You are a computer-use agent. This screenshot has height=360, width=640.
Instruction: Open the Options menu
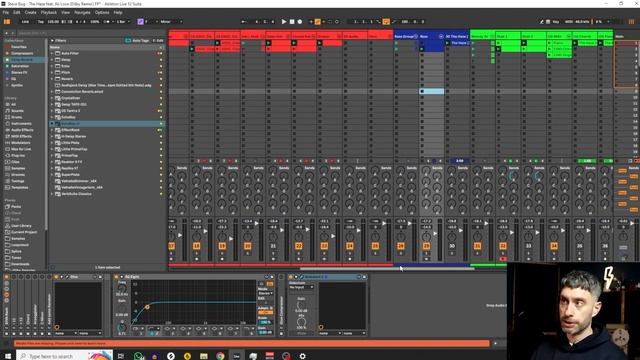tap(102, 13)
